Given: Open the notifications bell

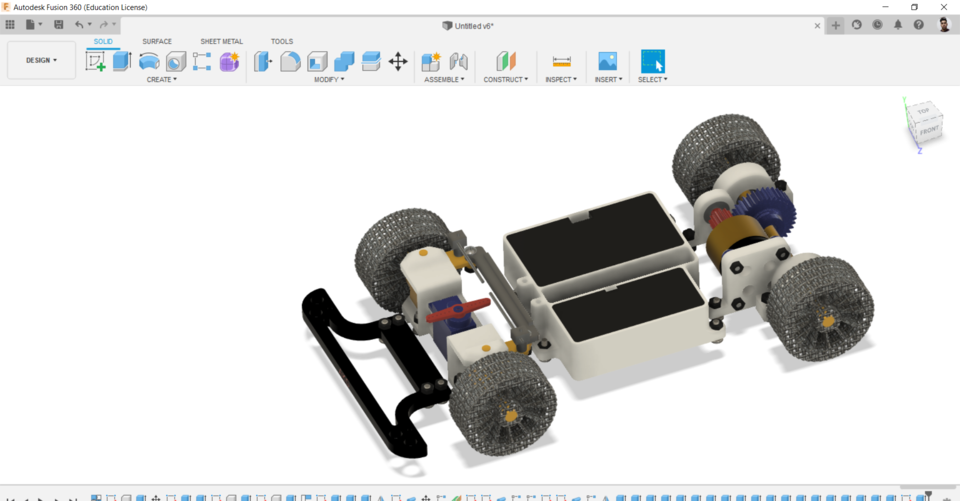Looking at the screenshot, I should [898, 24].
